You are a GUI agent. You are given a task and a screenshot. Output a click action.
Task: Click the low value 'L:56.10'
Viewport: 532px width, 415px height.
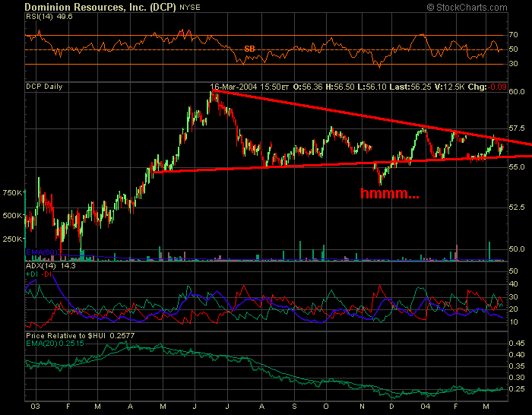(x=372, y=87)
